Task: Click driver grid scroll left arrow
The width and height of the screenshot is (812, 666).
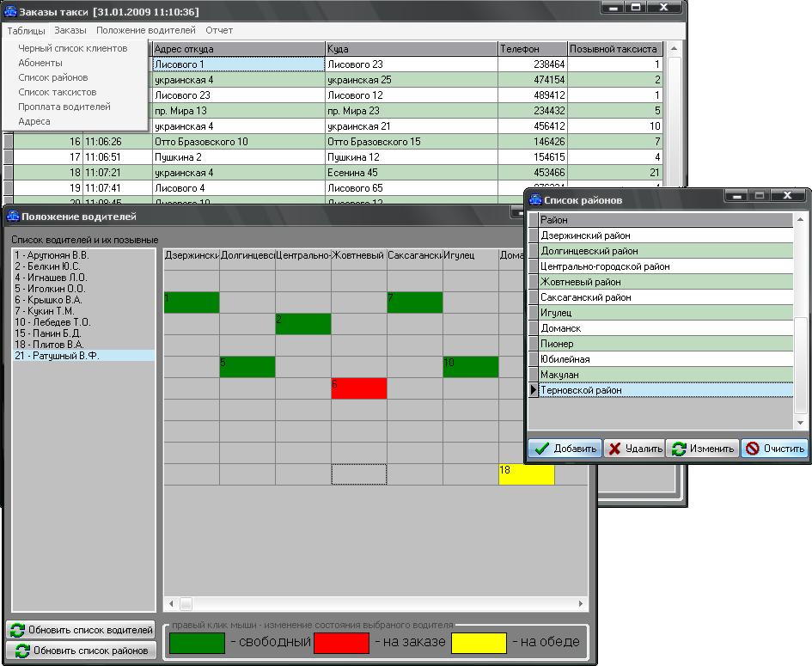Action: [x=171, y=604]
